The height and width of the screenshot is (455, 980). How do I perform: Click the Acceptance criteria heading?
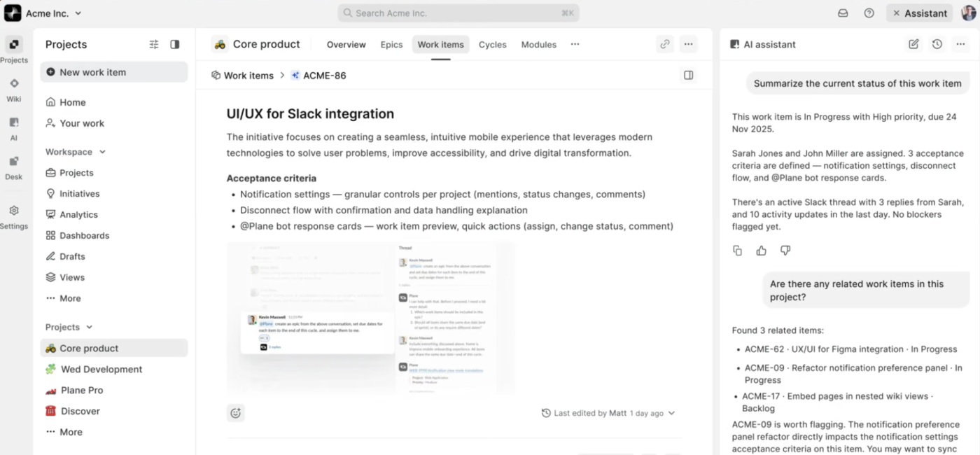click(x=271, y=178)
